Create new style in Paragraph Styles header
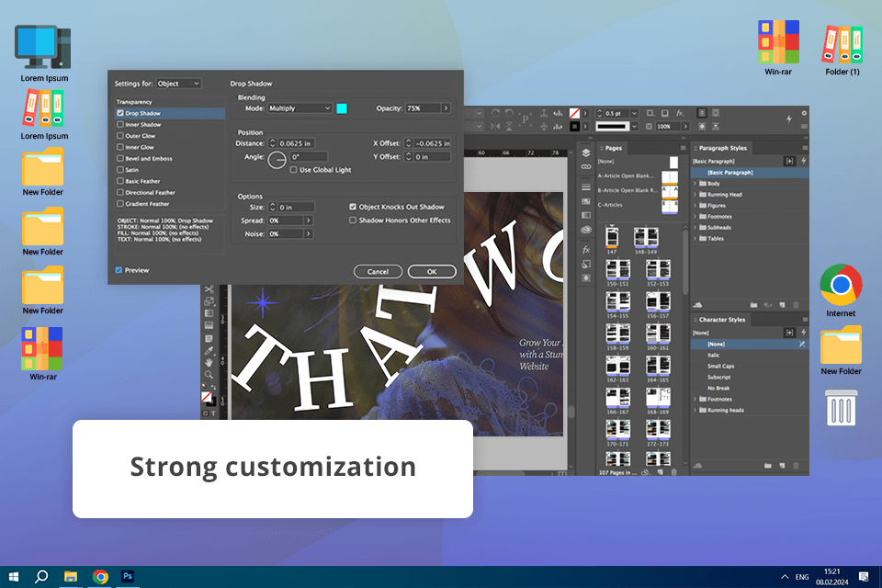This screenshot has height=588, width=882. [789, 161]
